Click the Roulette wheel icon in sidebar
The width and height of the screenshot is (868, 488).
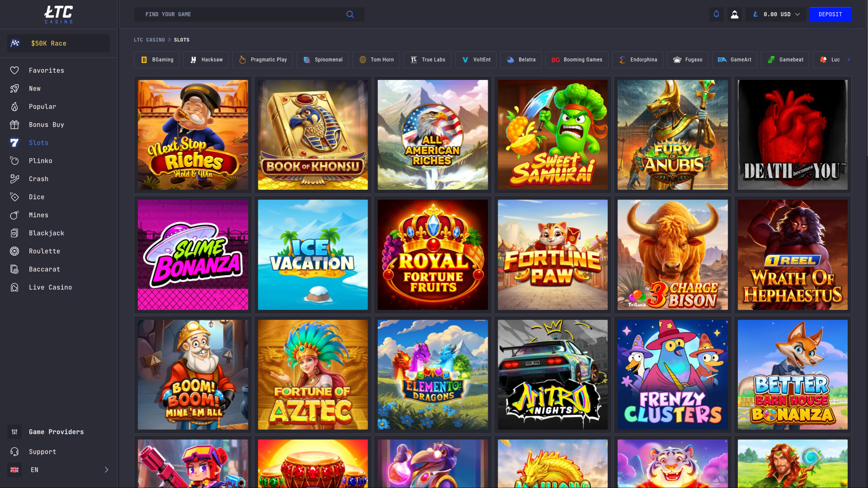tap(14, 251)
